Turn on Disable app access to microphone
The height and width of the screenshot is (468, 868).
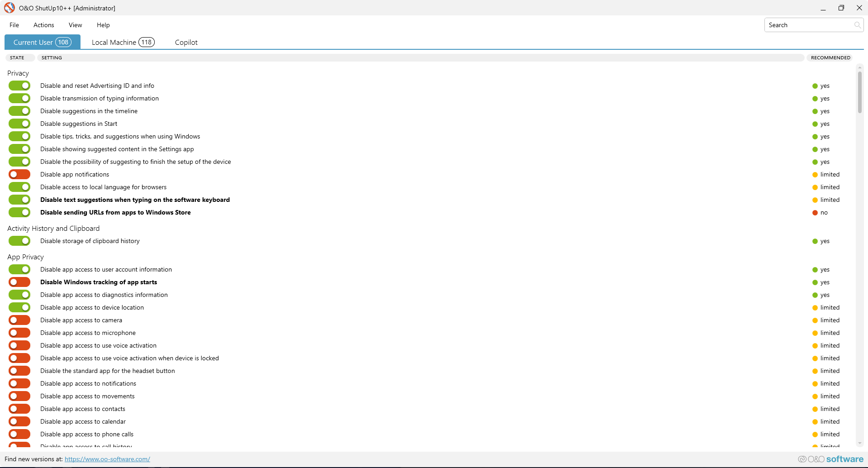19,333
